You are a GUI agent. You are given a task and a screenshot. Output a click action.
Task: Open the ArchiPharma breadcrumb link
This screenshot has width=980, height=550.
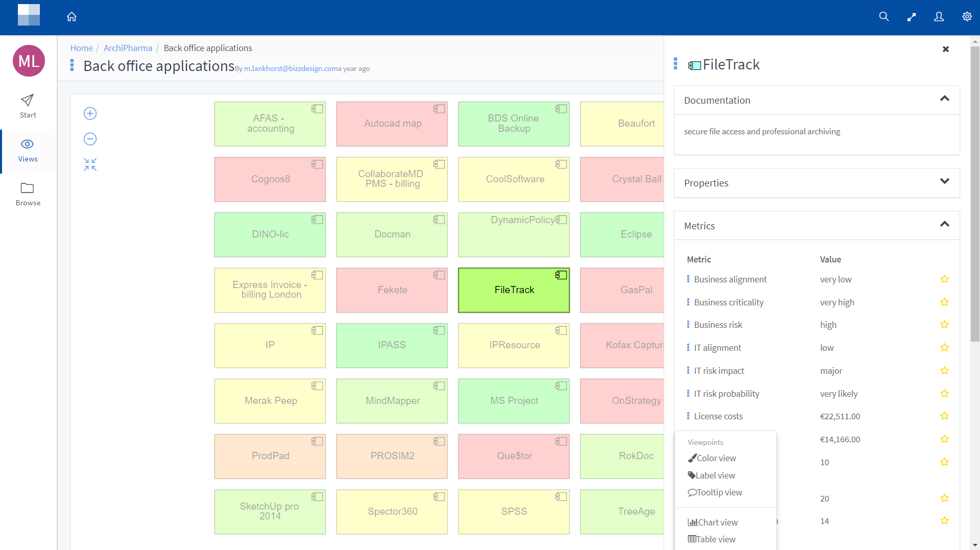click(x=128, y=48)
